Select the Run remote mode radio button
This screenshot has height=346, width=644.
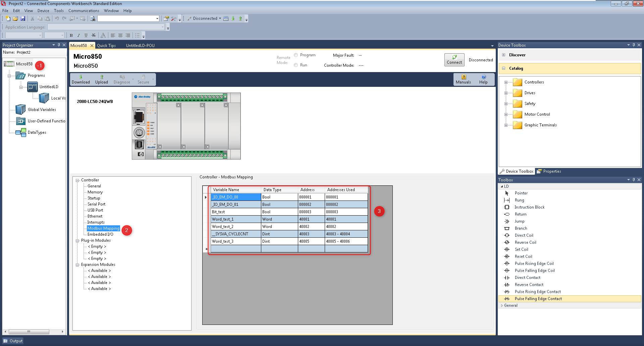point(296,65)
